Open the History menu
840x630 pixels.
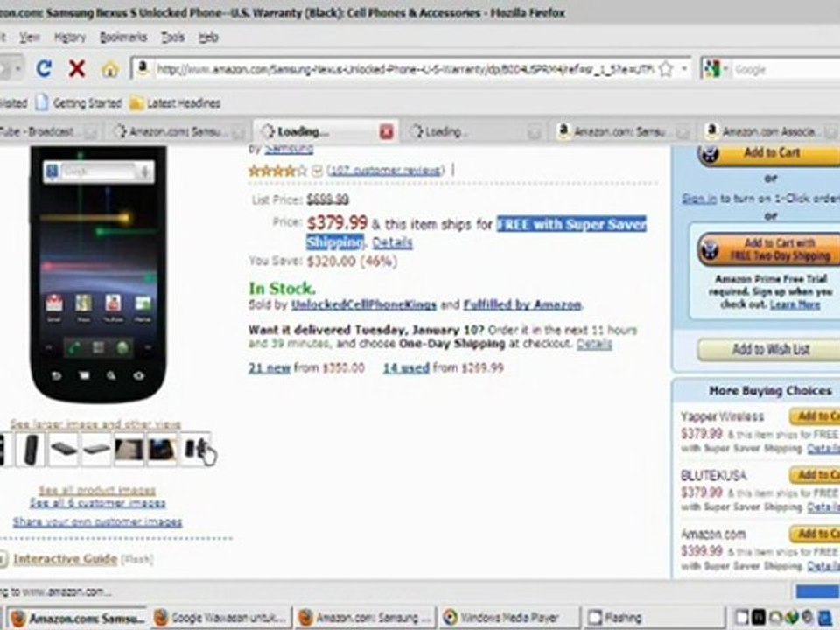click(70, 37)
